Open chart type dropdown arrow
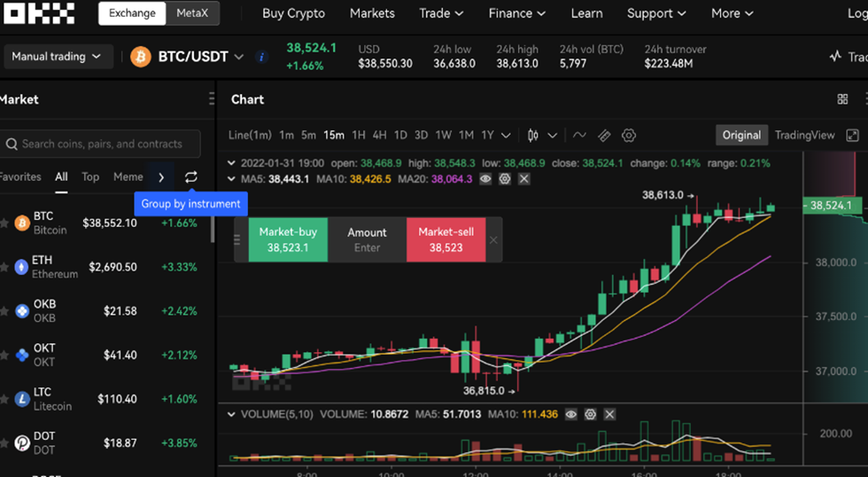This screenshot has height=477, width=868. tap(553, 135)
